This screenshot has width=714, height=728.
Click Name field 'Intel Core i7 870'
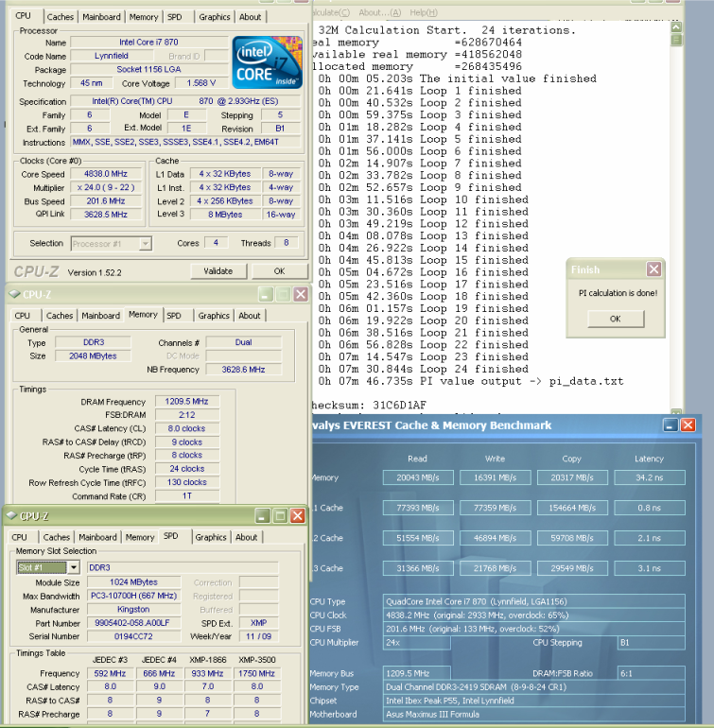pos(148,43)
